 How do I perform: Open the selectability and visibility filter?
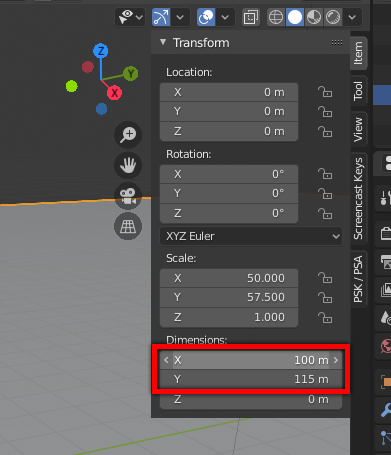coord(130,17)
